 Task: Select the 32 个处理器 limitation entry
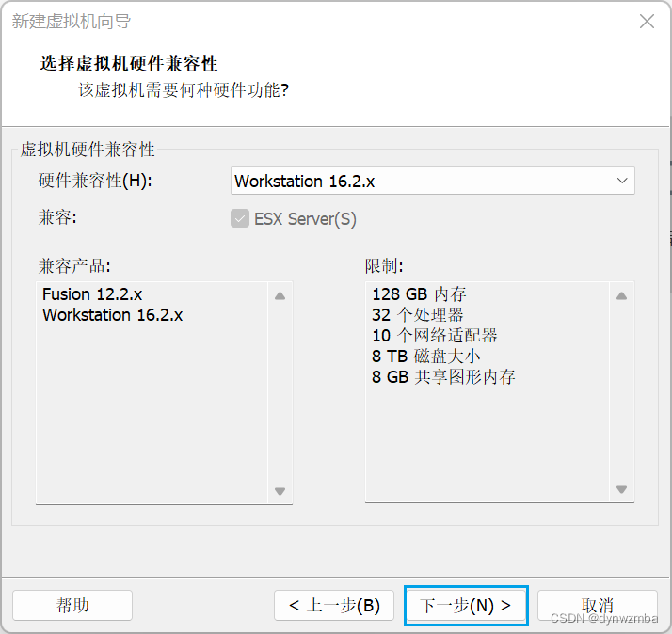point(418,315)
